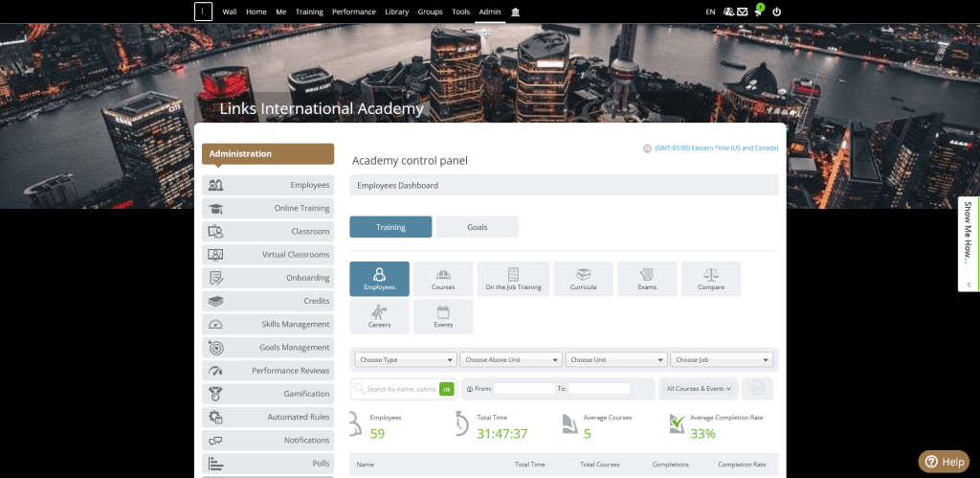Expand the Choose Type dropdown
Screen dimensions: 980x478
point(406,360)
